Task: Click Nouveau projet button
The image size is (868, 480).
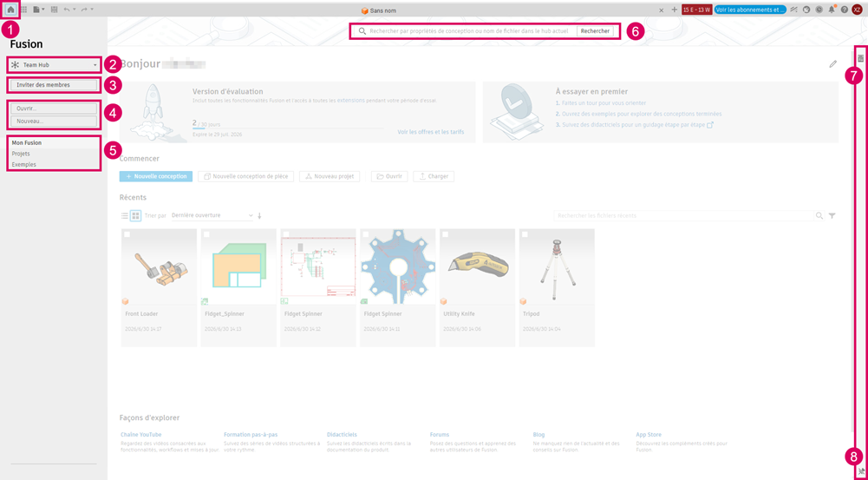Action: click(x=330, y=176)
